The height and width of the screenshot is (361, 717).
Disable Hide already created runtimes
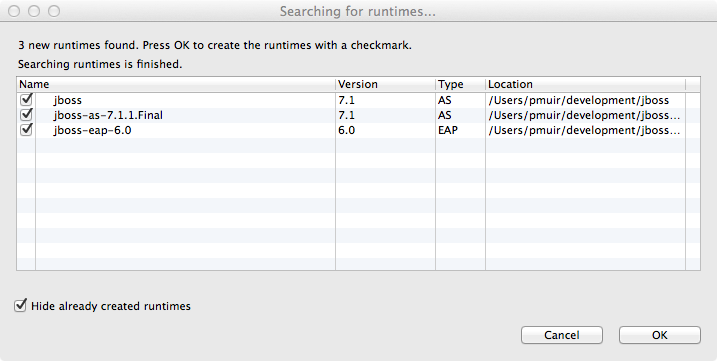click(x=20, y=305)
